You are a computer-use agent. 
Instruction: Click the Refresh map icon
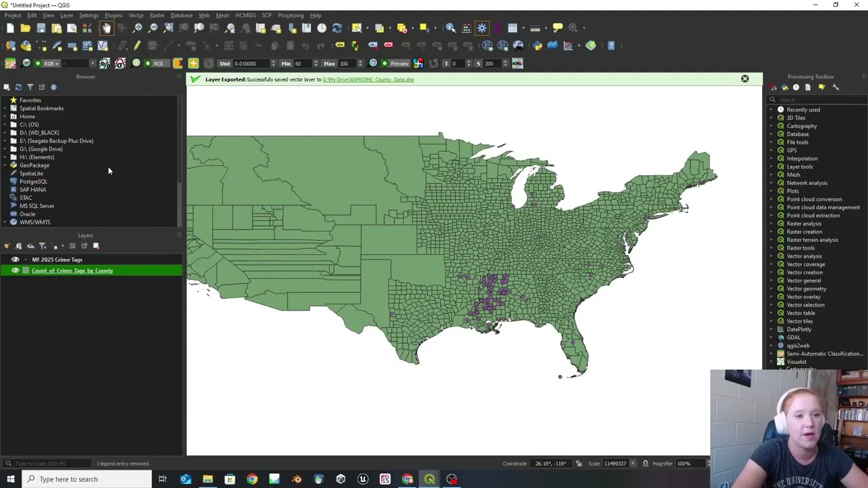(x=337, y=28)
